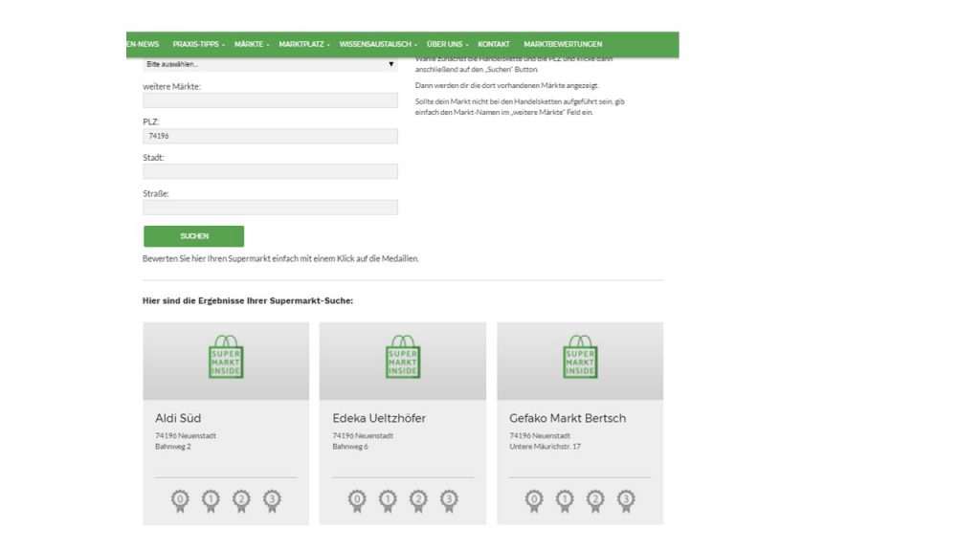Screen dimensions: 980x551
Task: Give Edeka Ueltzhöfer medal 2 rating
Action: coord(418,499)
